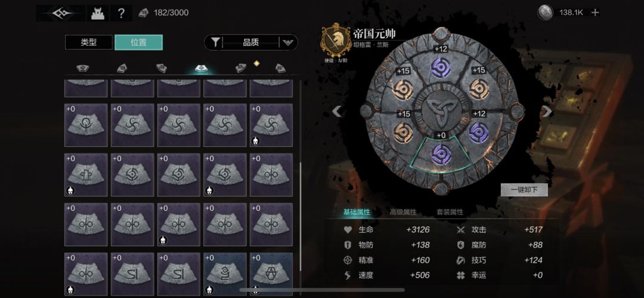This screenshot has width=644, height=298.
Task: Select the first rune position filter icon
Action: coord(82,68)
